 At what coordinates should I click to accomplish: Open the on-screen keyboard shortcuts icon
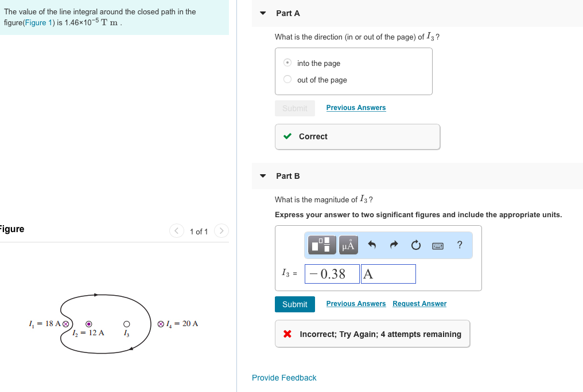coord(437,245)
